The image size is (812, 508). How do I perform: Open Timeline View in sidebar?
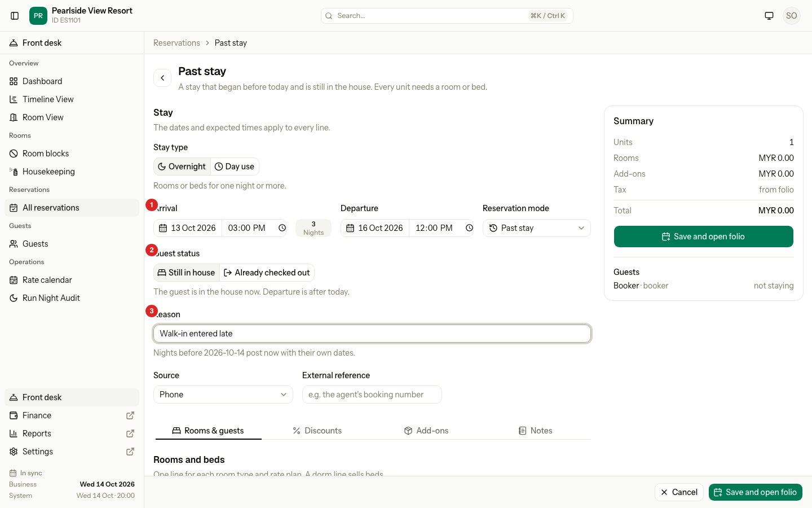(72, 99)
